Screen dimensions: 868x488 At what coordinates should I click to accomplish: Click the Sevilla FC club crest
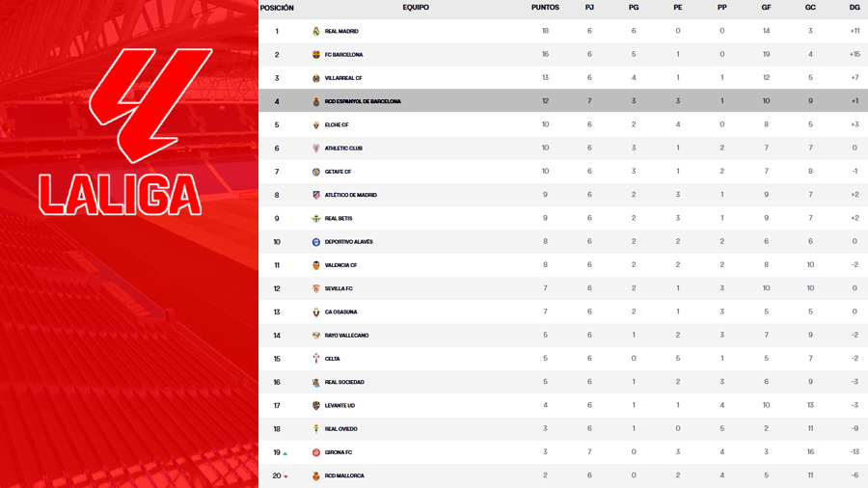click(x=316, y=288)
